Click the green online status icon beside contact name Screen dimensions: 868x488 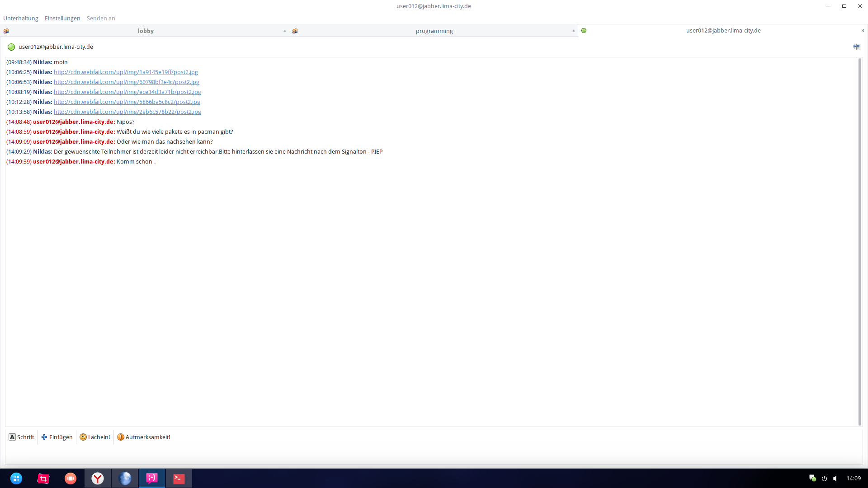coord(11,47)
